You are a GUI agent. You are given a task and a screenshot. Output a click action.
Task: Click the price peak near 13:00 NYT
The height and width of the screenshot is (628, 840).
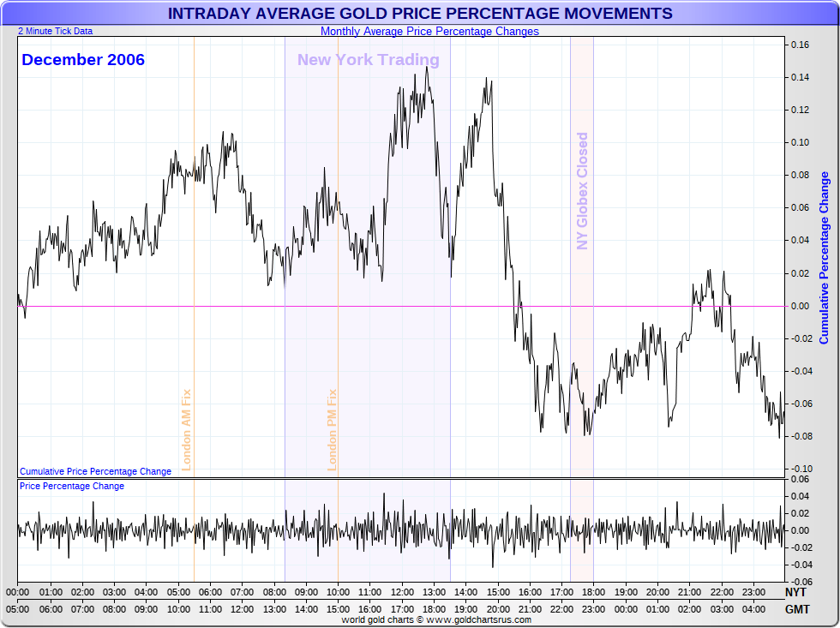coord(427,69)
